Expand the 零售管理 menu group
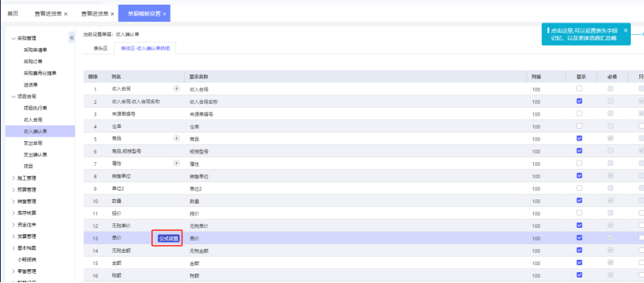The image size is (644, 283). click(13, 271)
